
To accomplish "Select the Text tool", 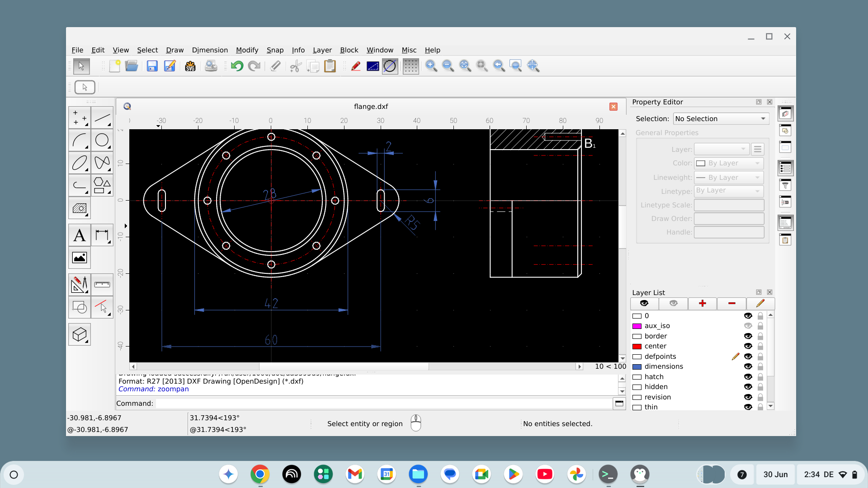I will [80, 235].
